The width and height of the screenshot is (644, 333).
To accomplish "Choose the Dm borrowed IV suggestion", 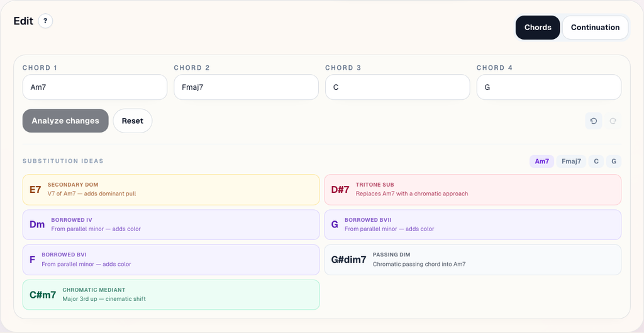I will [x=171, y=225].
